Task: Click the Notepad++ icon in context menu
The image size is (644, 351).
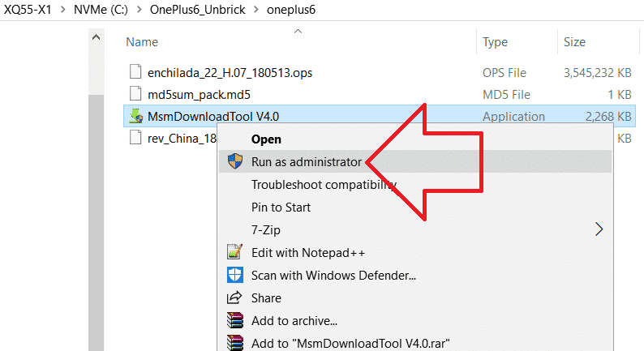Action: (235, 252)
